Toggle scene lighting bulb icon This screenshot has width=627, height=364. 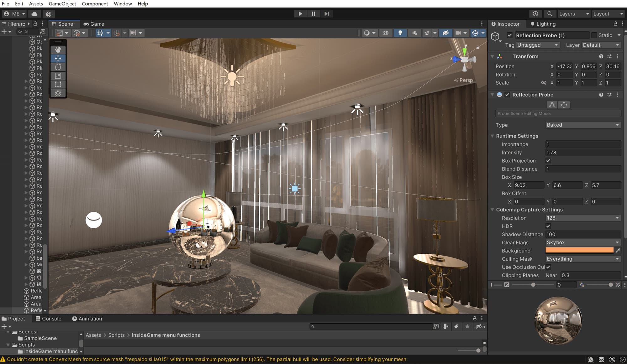tap(400, 33)
